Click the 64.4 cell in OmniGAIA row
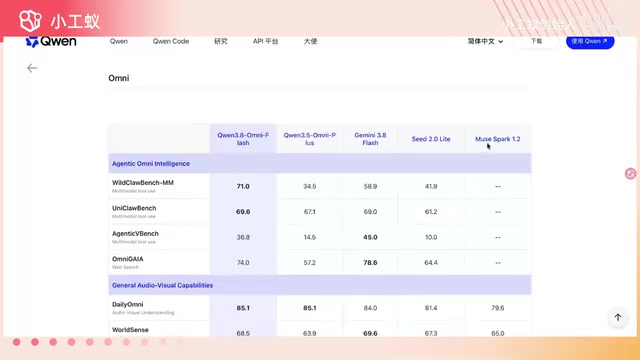Screen dimensions: 640x360 [431, 262]
